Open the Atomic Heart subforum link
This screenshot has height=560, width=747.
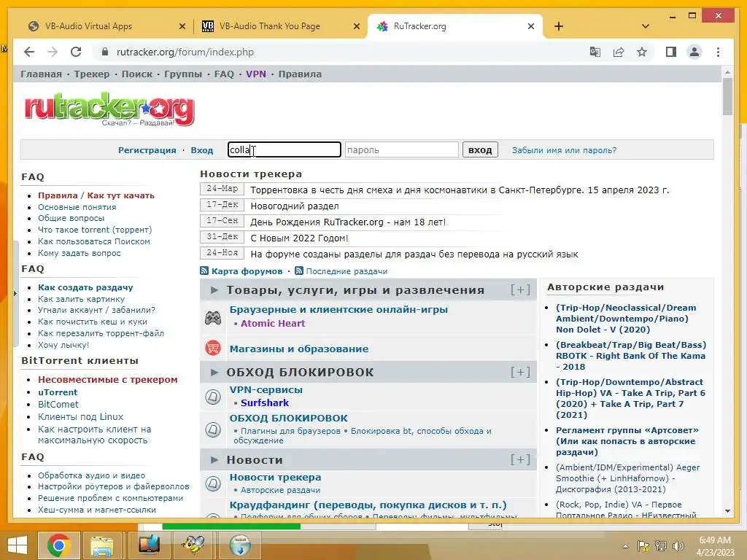[273, 323]
